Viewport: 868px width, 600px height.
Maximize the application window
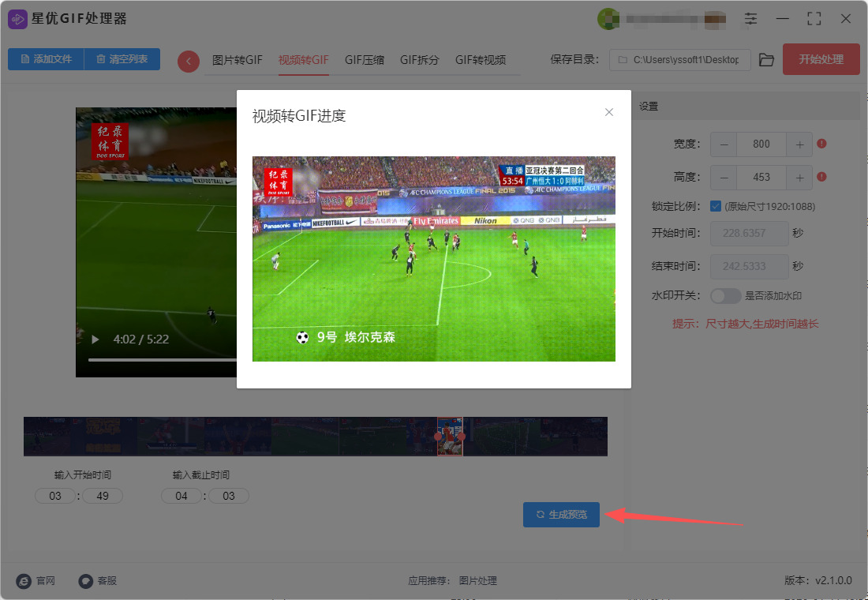click(x=814, y=19)
